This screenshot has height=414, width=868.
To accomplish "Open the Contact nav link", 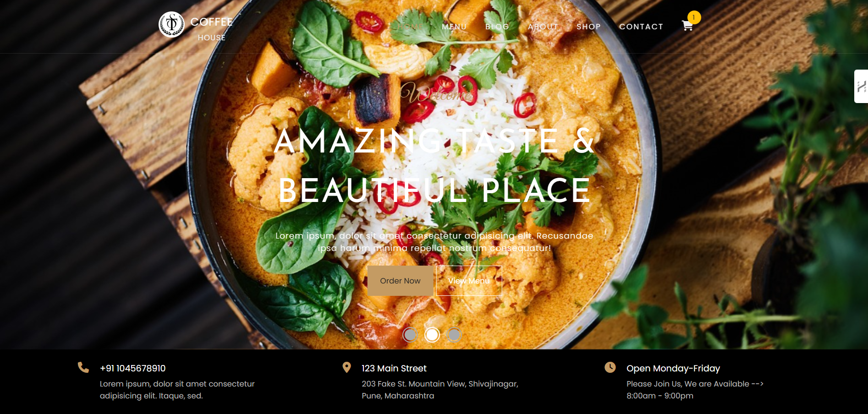I will pos(641,27).
